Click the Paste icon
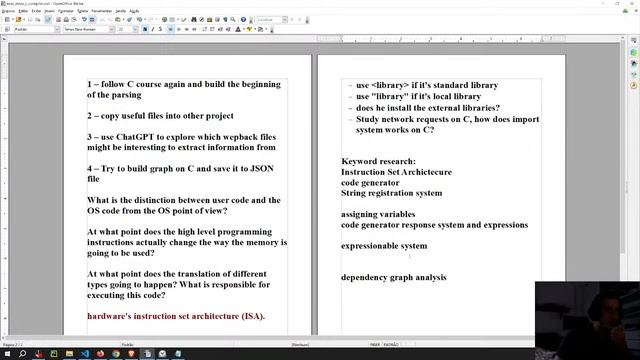640x360 pixels. [118, 20]
